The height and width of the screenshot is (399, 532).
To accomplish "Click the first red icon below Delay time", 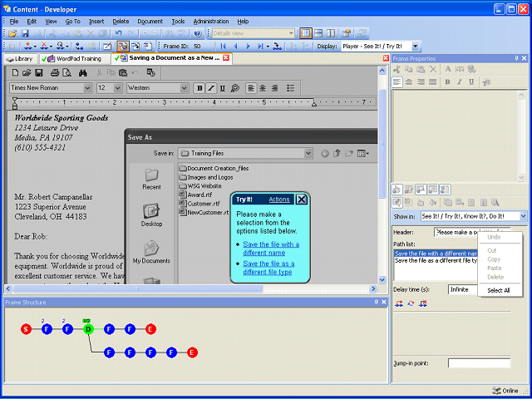I will tap(399, 303).
